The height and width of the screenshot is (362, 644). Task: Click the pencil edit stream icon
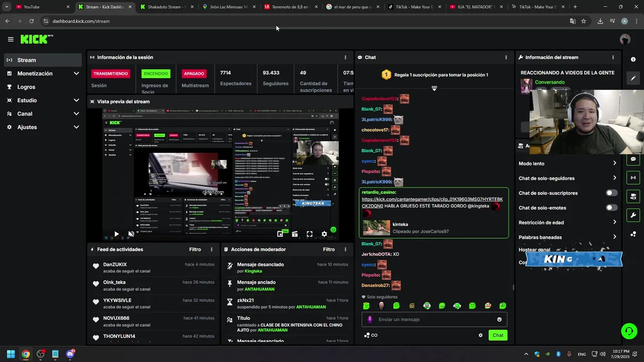point(633,78)
